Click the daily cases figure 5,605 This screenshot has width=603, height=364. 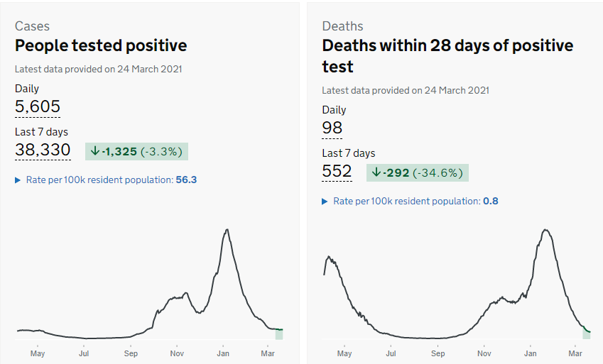[38, 106]
